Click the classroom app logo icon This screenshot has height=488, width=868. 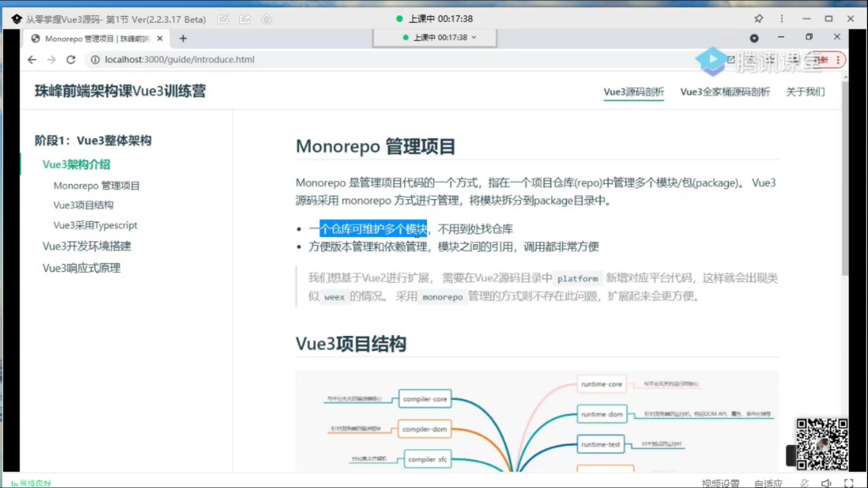click(x=17, y=19)
